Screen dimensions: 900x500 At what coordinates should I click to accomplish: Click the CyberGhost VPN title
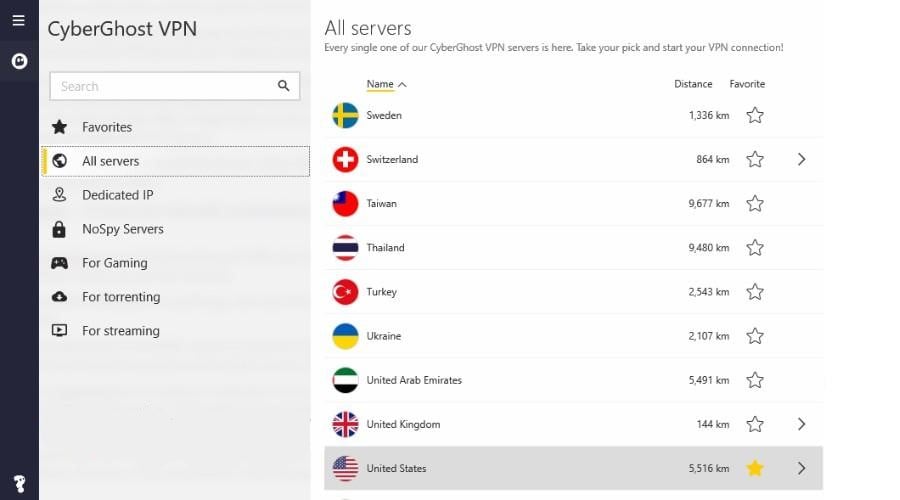tap(122, 29)
